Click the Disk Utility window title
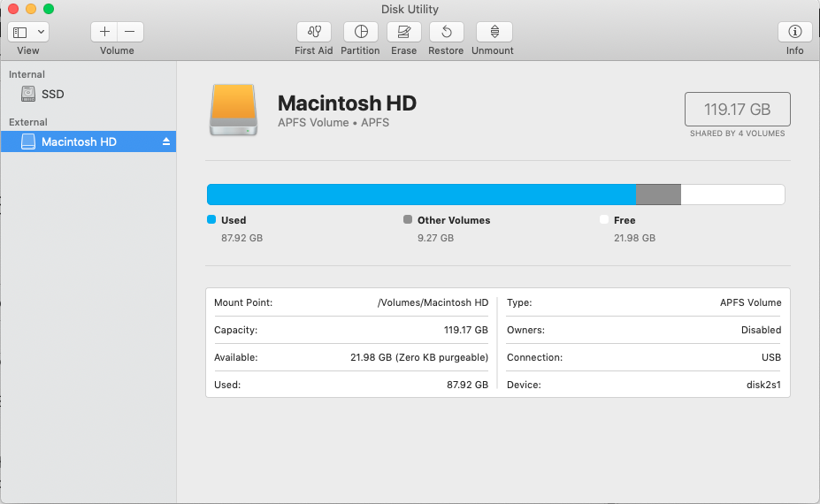The width and height of the screenshot is (820, 504). 410,9
